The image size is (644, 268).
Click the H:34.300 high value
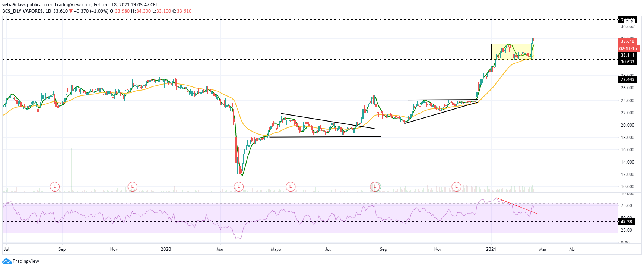141,11
